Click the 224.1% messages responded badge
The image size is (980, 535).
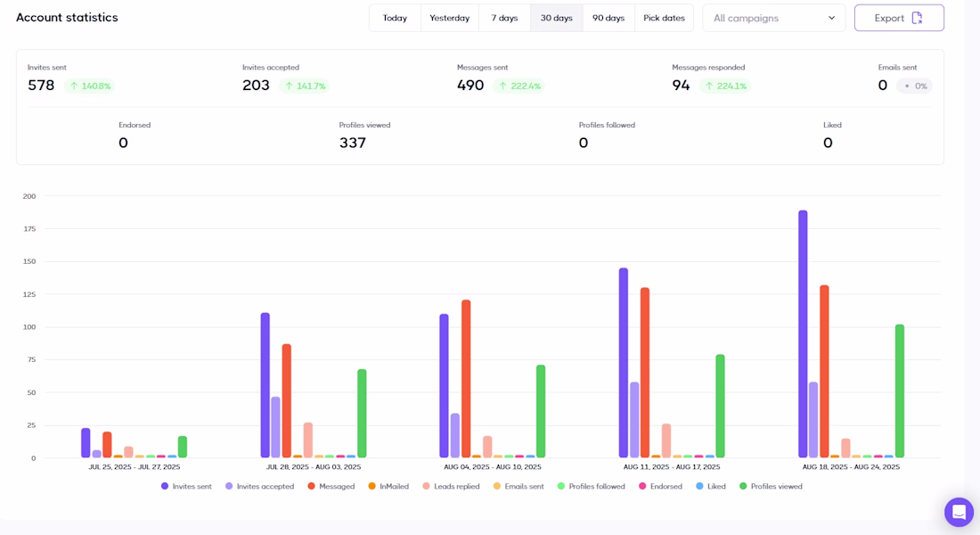tap(725, 86)
